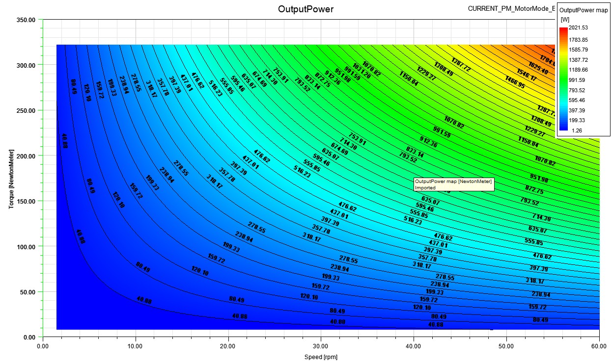
Task: Click the 30.00 speed axis tick label
Action: (321, 346)
